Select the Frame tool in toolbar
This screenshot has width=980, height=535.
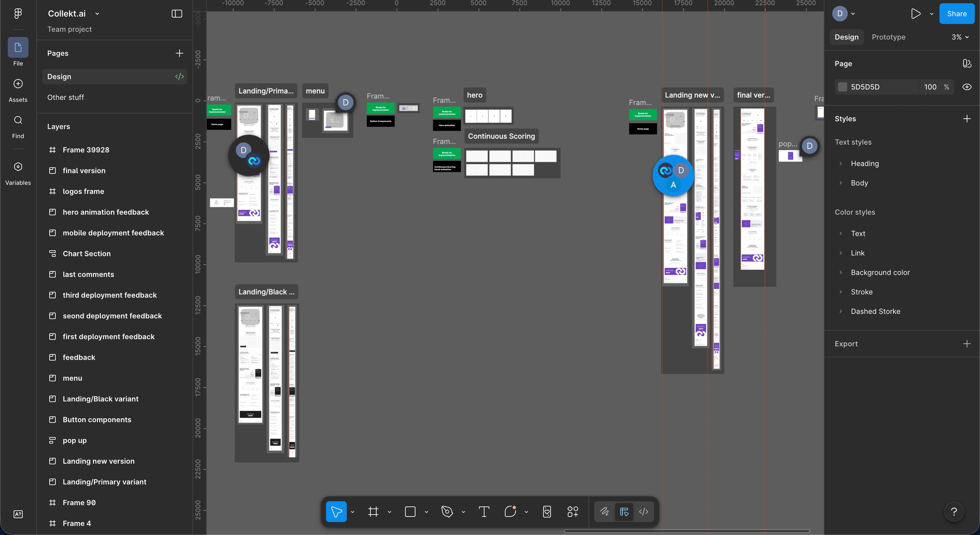pyautogui.click(x=373, y=512)
